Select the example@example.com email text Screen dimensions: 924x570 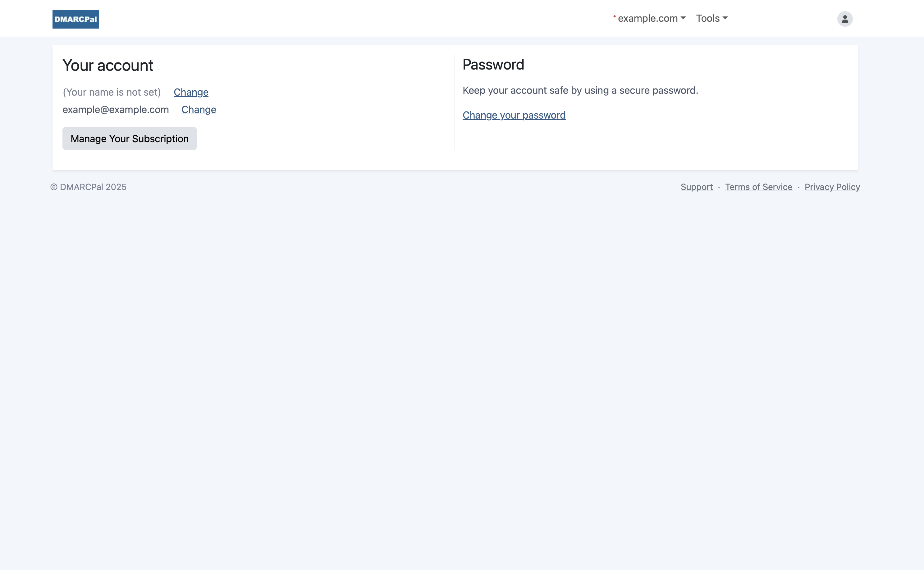click(116, 110)
